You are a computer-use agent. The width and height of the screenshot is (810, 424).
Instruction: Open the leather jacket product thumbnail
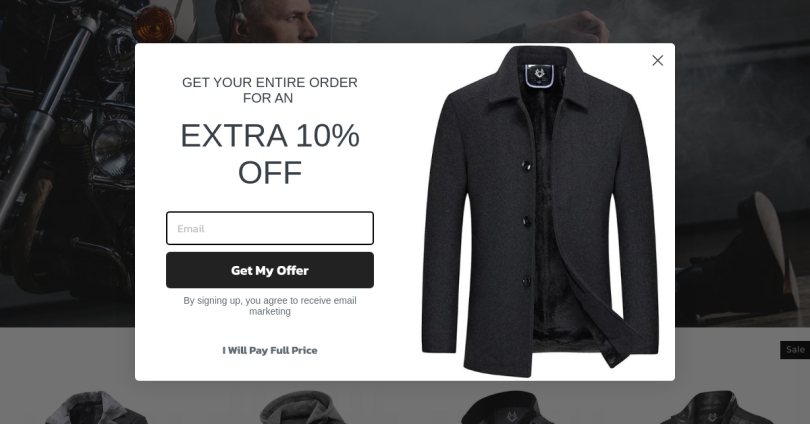point(715,407)
